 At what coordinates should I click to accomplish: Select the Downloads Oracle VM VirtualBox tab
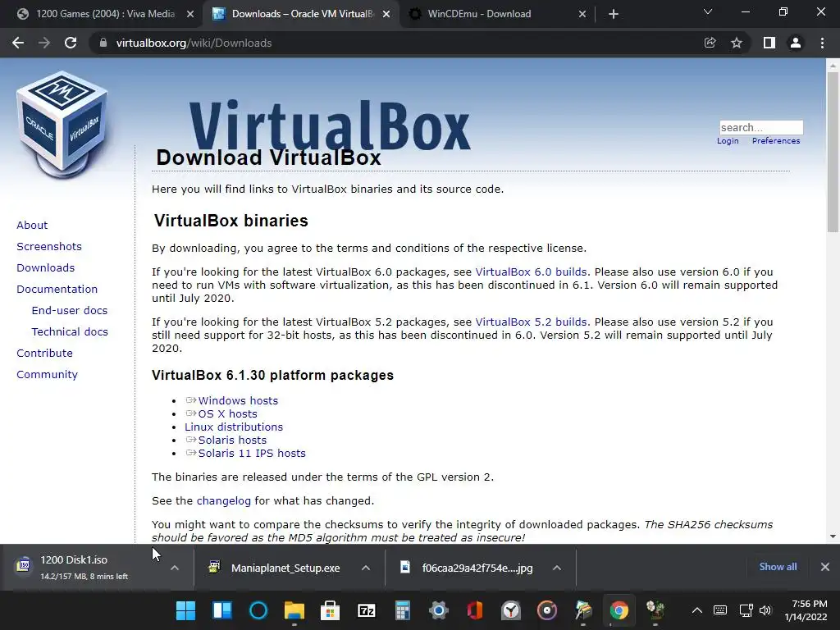pos(303,14)
